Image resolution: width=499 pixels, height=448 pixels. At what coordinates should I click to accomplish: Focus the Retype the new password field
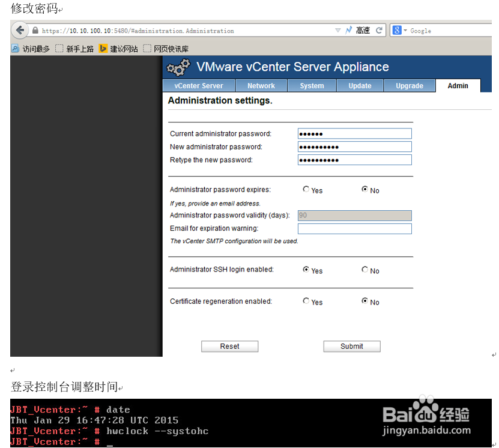[x=354, y=160]
